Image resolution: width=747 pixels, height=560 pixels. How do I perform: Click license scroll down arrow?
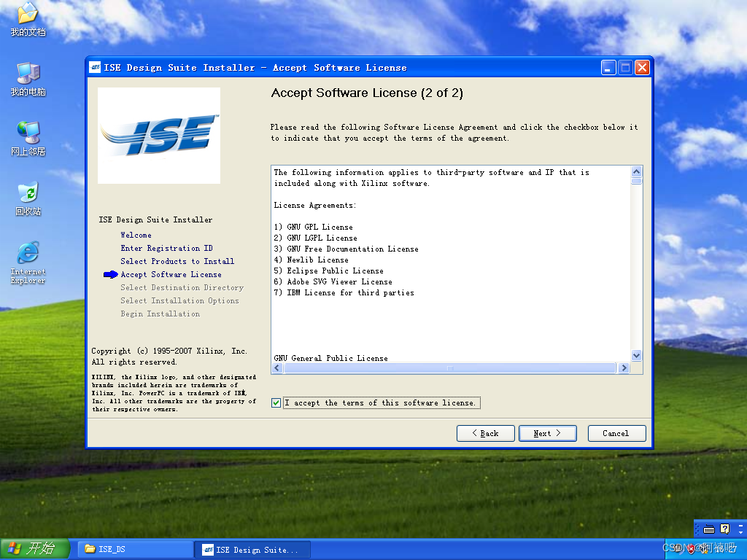[x=636, y=355]
